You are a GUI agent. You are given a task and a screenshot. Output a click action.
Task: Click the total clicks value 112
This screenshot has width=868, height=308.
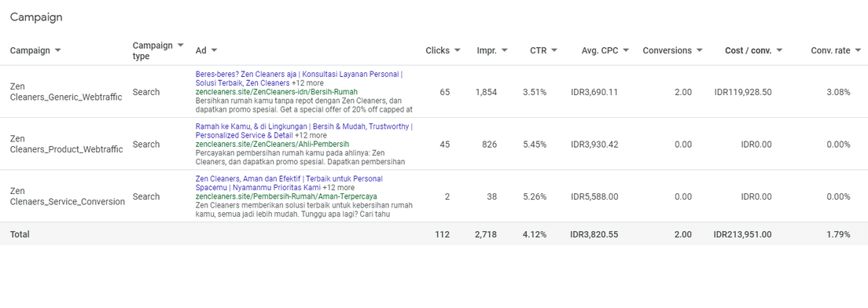[x=443, y=234]
